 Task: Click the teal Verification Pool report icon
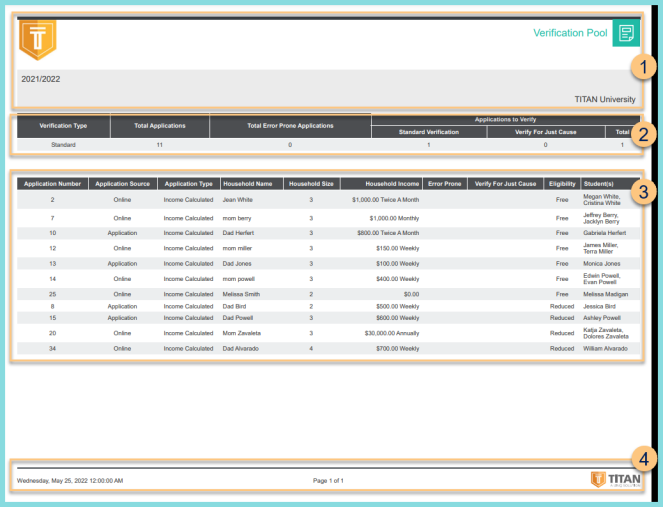[x=626, y=33]
